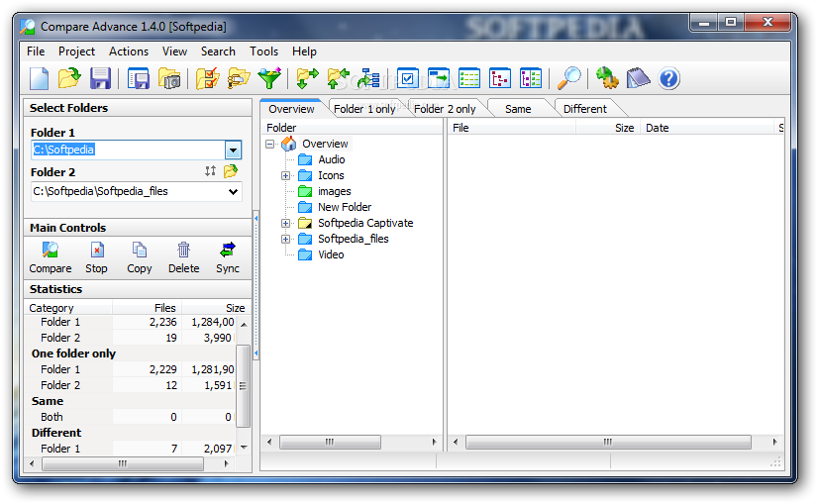Click the window with green arrow toolbar icon
818x504 pixels.
[x=438, y=79]
